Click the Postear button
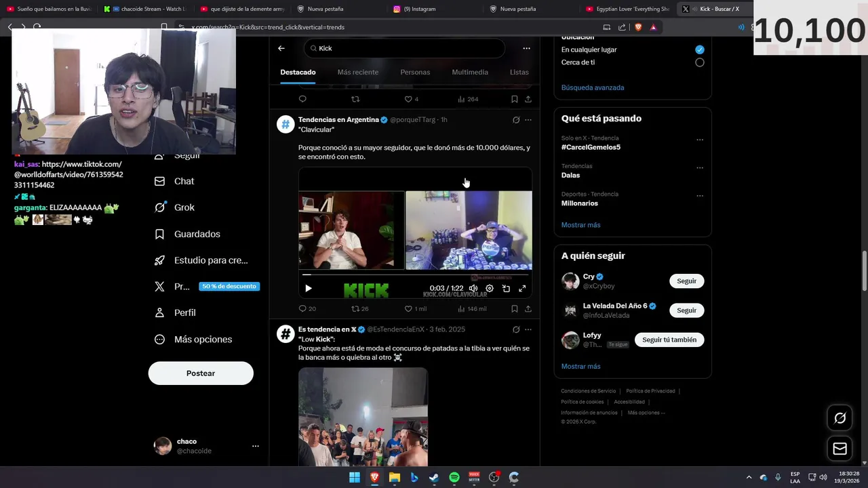 pos(201,373)
